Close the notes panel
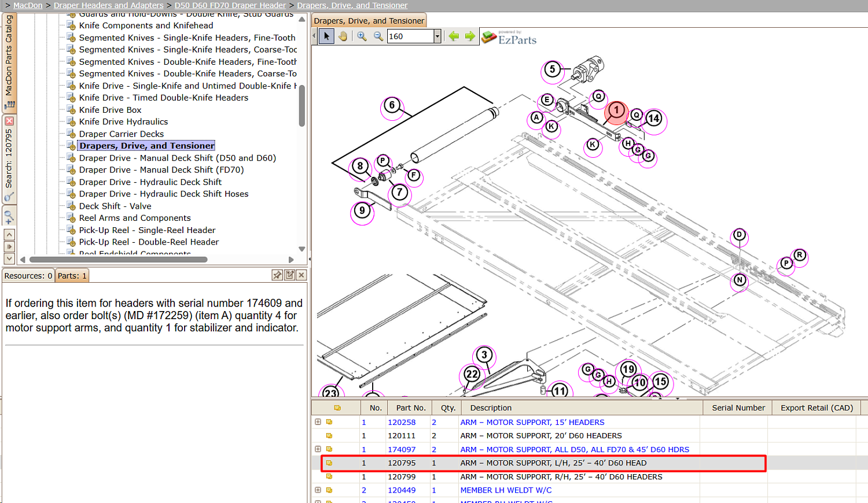This screenshot has width=868, height=503. pos(301,275)
